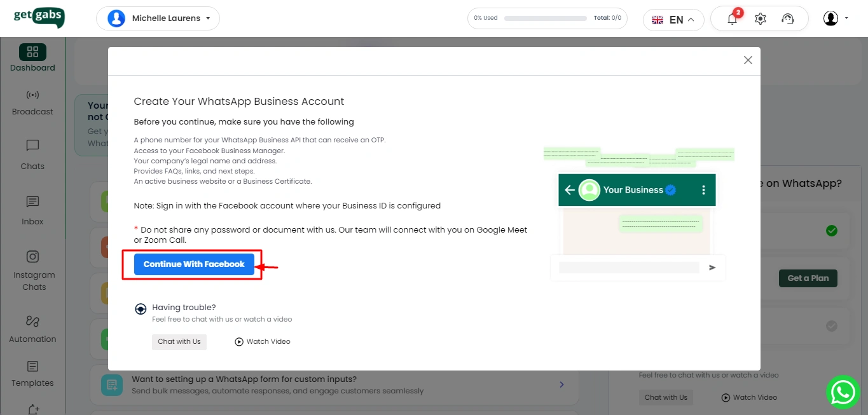Open Templates in the sidebar menu

tap(32, 373)
